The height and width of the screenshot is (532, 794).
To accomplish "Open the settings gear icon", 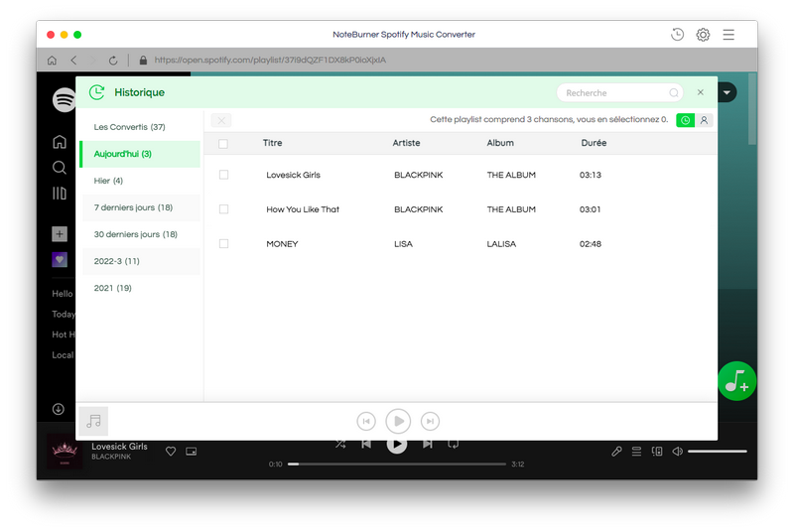I will [x=703, y=35].
